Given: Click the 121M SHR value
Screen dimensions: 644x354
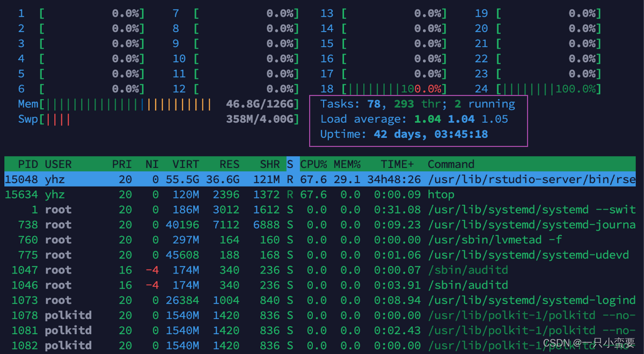Looking at the screenshot, I should (267, 180).
